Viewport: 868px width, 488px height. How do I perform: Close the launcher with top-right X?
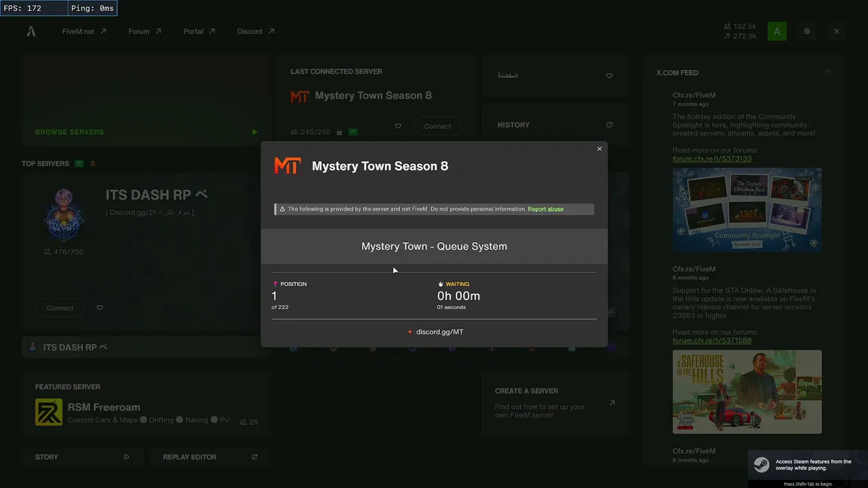[837, 31]
